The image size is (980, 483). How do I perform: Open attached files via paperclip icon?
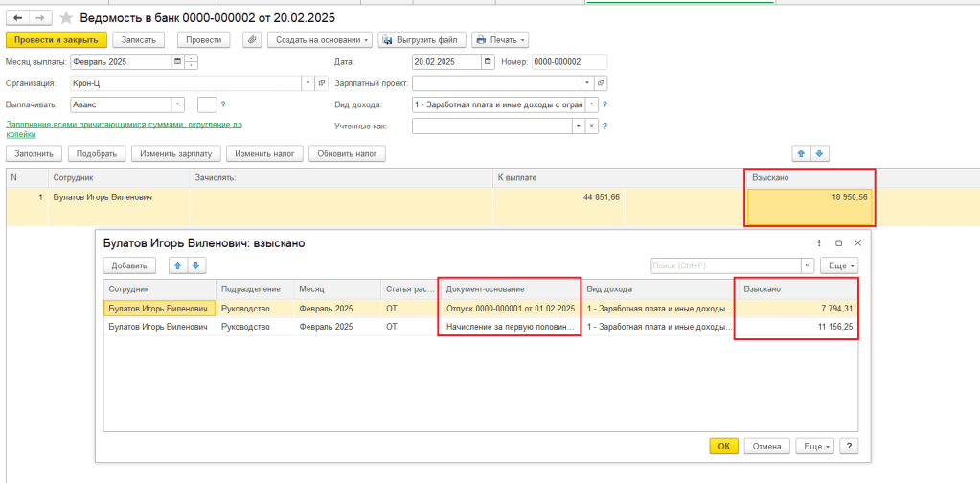(x=252, y=40)
